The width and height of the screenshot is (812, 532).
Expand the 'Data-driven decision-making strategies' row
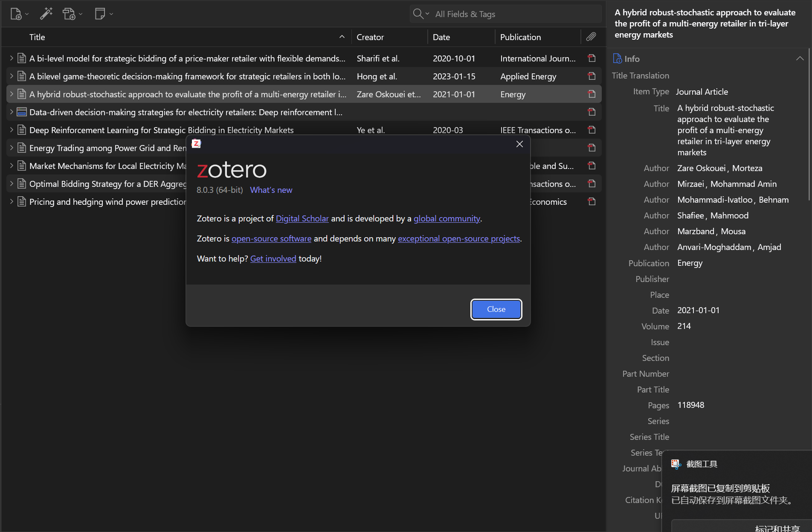(12, 112)
